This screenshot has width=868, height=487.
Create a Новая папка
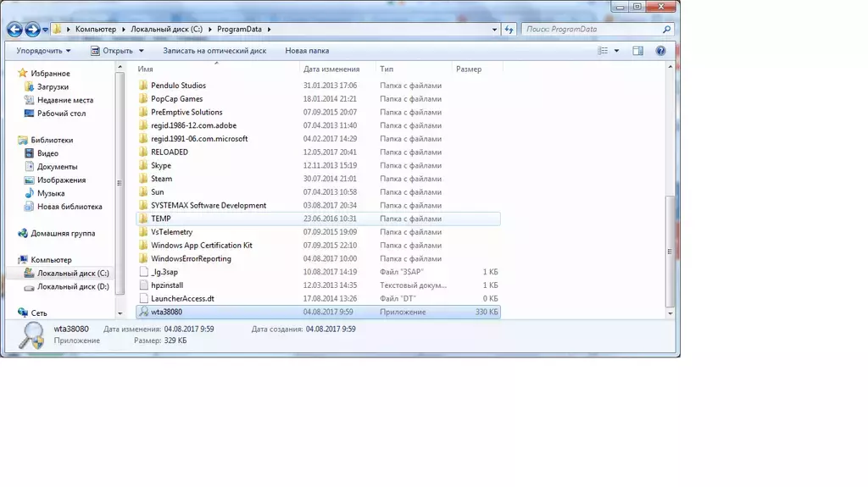307,51
